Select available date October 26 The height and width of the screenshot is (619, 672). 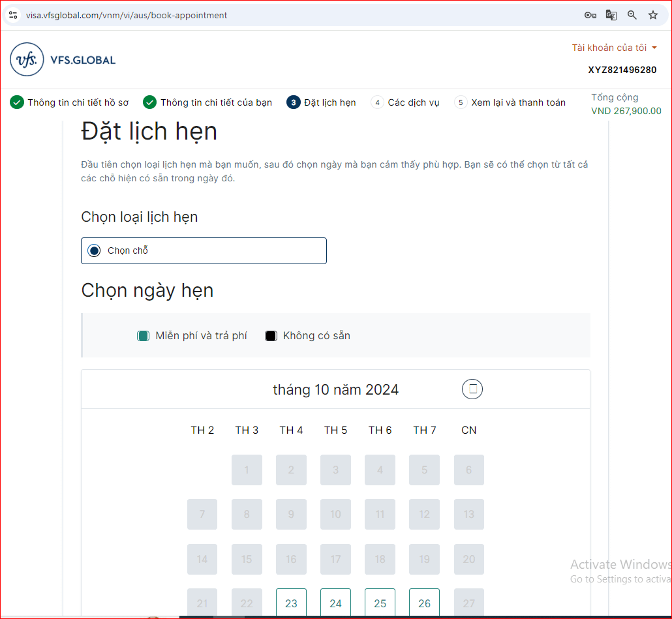pos(424,603)
